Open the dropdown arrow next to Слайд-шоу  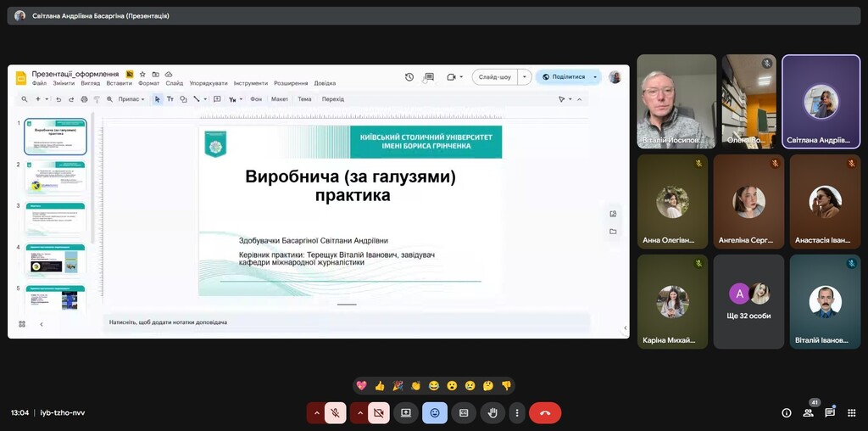point(525,76)
